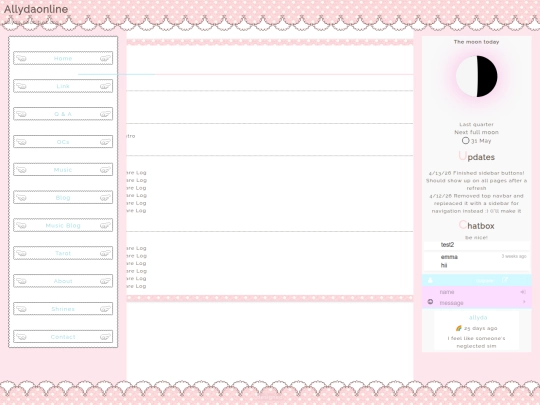Click the chatbox pop-out window icon

[x=505, y=280]
